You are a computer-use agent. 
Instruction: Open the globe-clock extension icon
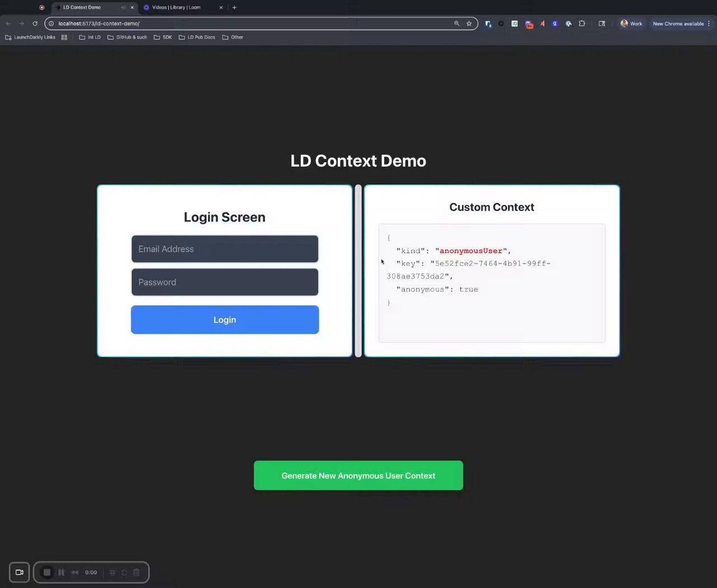[x=569, y=24]
